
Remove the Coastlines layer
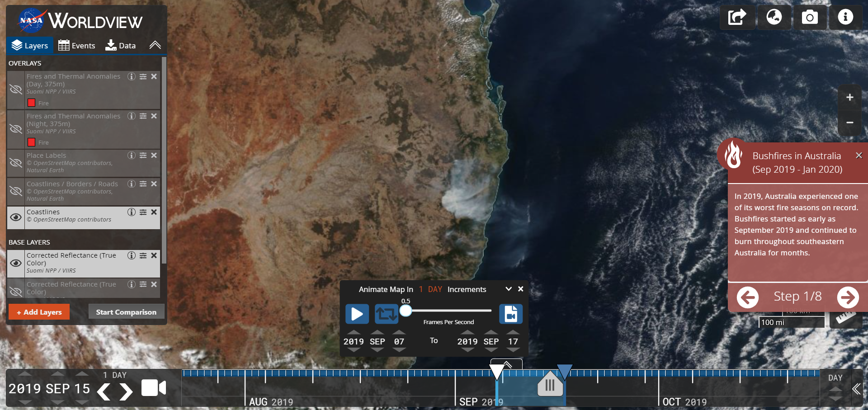coord(154,212)
